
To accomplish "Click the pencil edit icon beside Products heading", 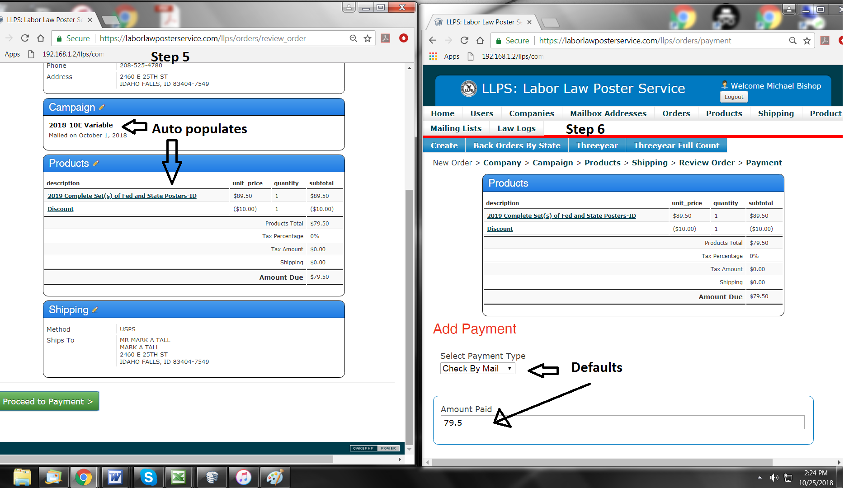I will click(x=96, y=164).
